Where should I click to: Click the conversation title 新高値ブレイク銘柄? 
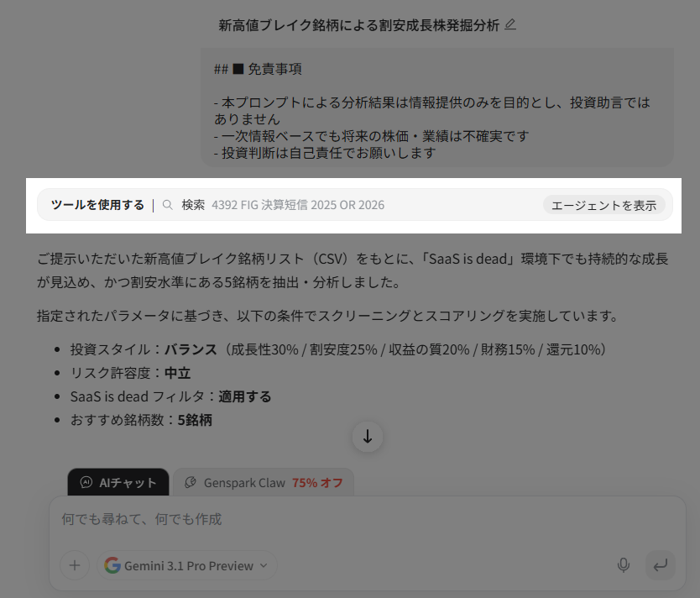click(x=358, y=25)
